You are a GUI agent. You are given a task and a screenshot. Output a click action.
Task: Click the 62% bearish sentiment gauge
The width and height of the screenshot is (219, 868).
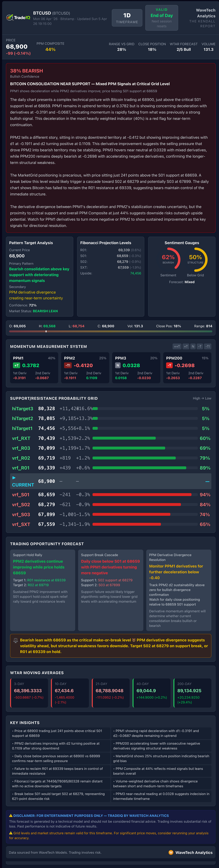(168, 260)
